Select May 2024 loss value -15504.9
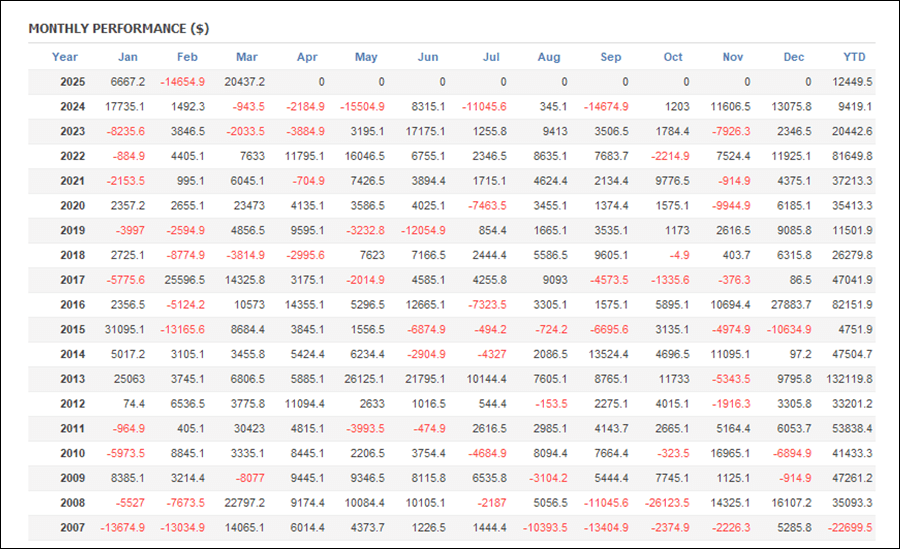This screenshot has width=900, height=549. pyautogui.click(x=360, y=107)
